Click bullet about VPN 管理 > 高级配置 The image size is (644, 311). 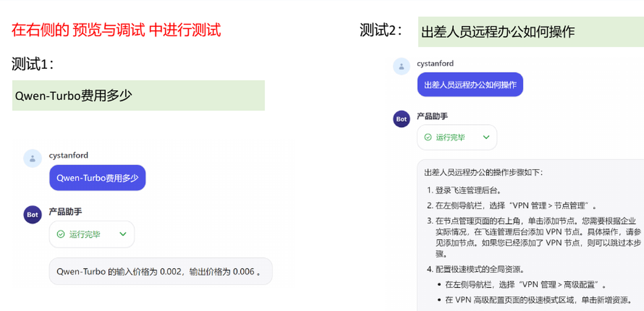(522, 285)
